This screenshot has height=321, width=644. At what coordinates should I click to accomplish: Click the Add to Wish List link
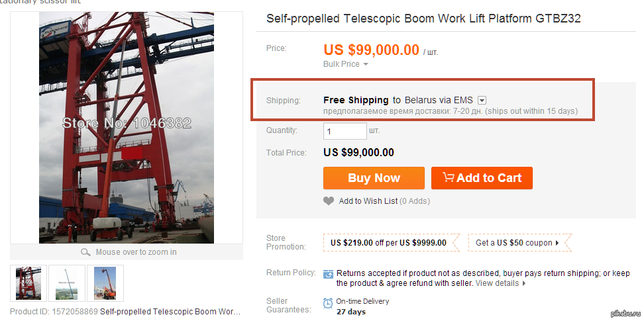[x=368, y=201]
